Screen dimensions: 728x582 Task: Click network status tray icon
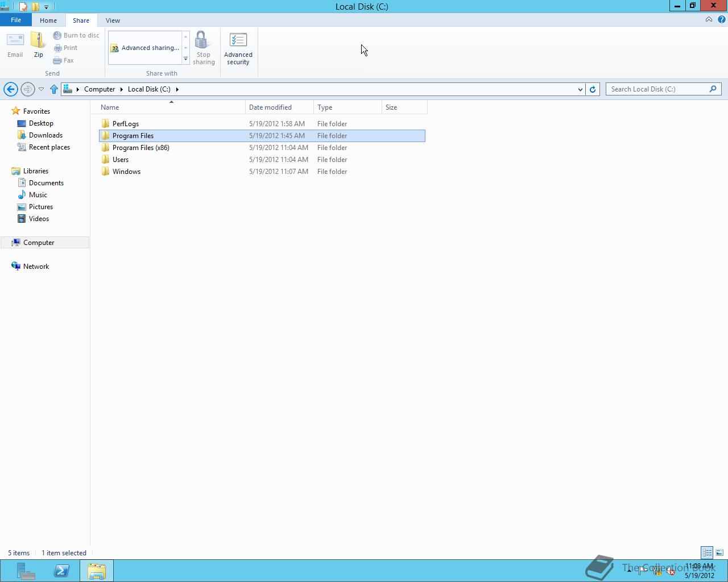tap(657, 571)
